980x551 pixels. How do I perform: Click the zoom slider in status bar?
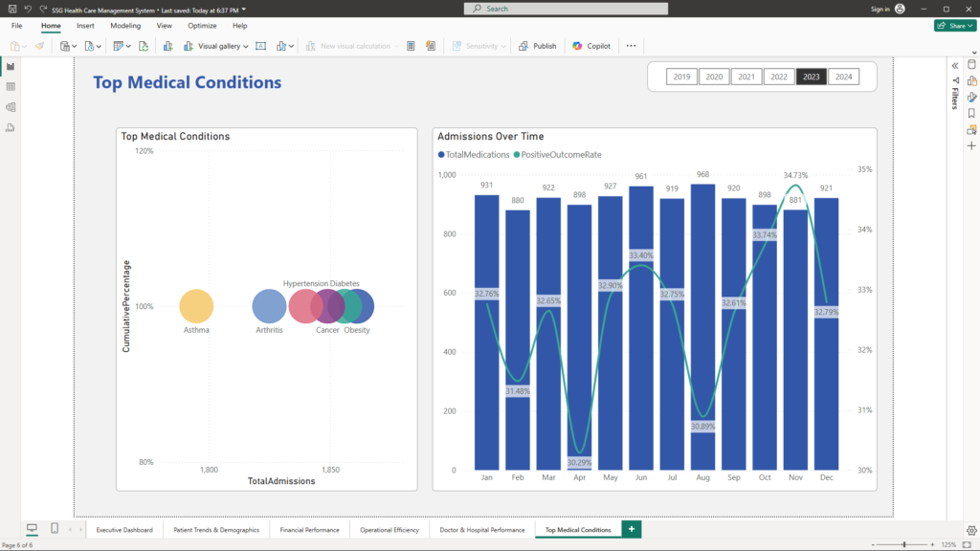tap(906, 544)
